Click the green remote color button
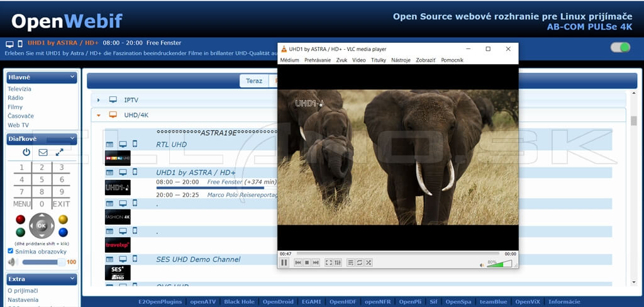 coord(21,232)
